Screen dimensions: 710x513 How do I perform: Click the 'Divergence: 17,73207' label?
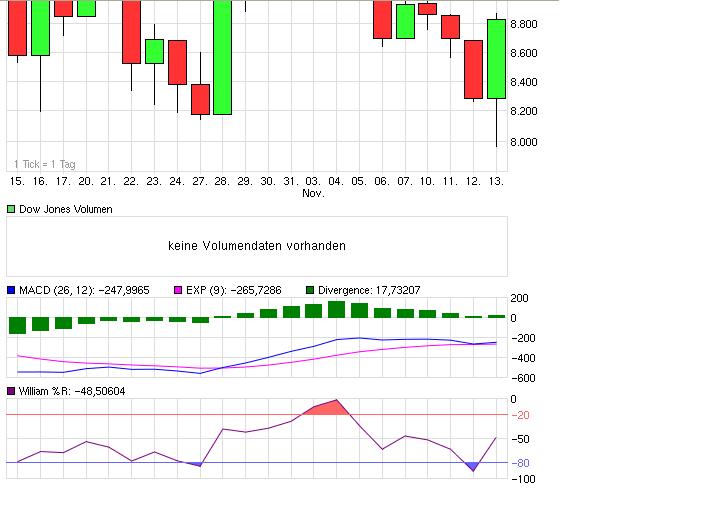(369, 290)
